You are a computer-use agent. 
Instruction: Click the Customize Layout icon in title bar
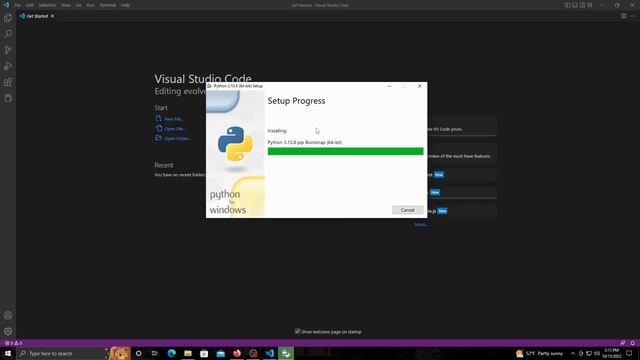point(590,5)
